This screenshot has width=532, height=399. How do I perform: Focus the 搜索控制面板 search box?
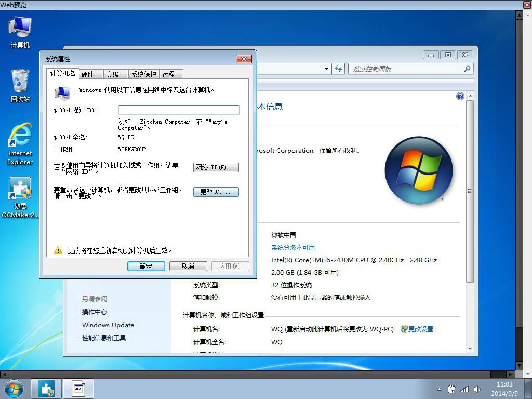(410, 69)
